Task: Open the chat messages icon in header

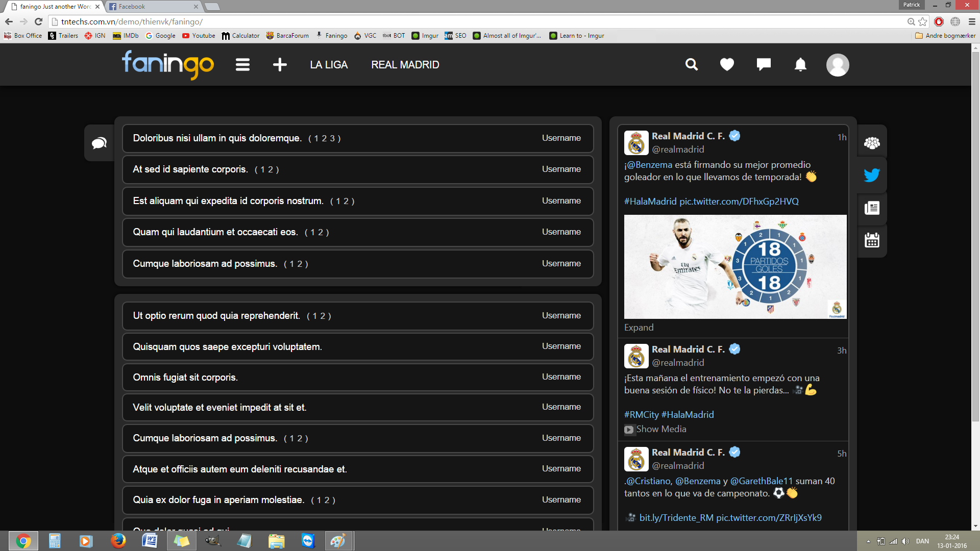Action: point(764,64)
